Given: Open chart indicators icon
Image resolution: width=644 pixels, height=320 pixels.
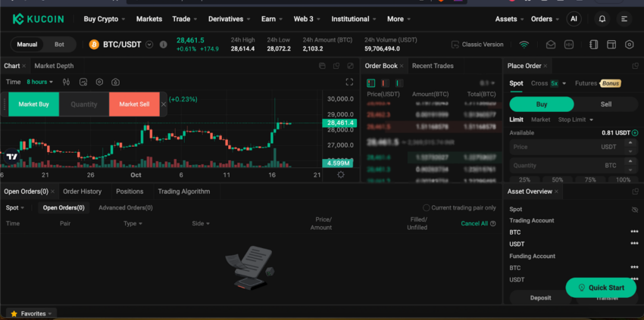Looking at the screenshot, I should click(x=83, y=82).
